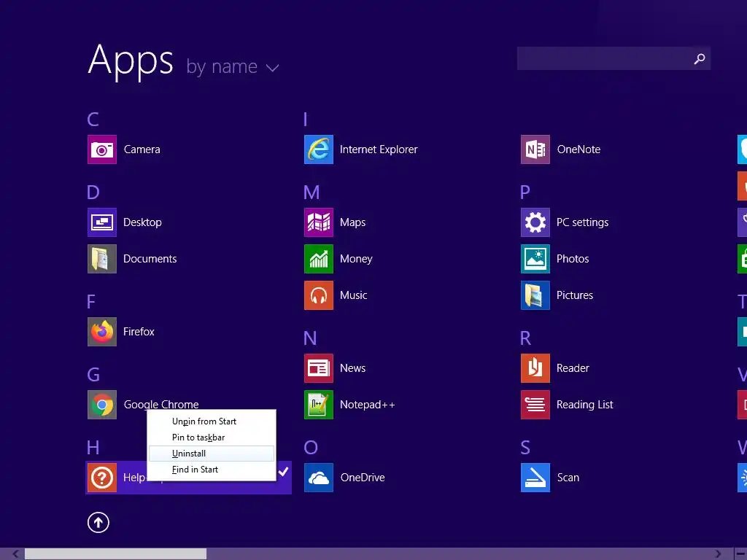Open the Money app icon
Screen dimensions: 747x560
pyautogui.click(x=319, y=259)
